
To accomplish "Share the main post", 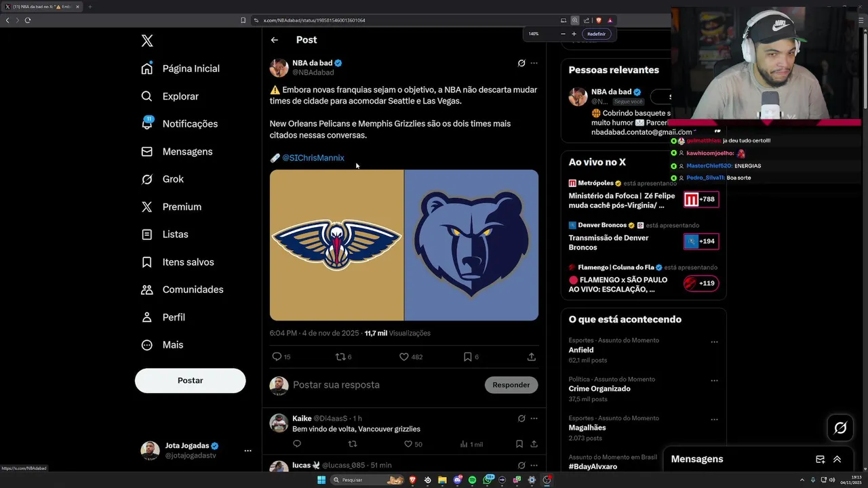I will [x=532, y=357].
